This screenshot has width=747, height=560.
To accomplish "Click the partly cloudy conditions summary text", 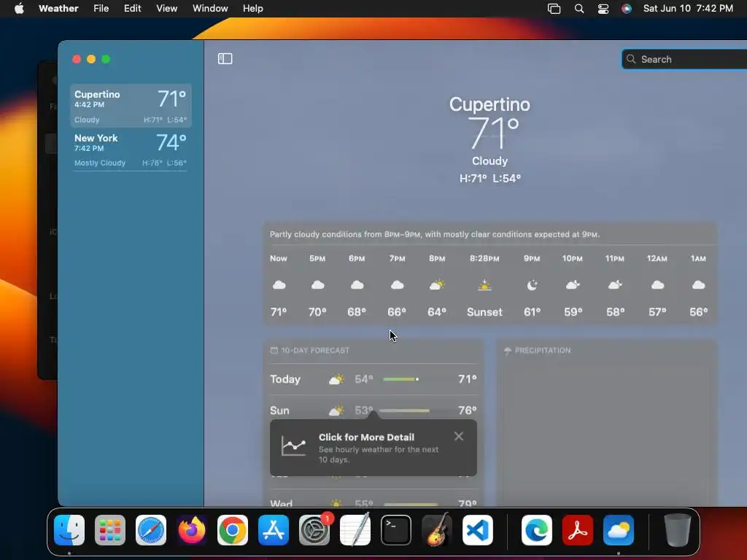I will [x=435, y=234].
